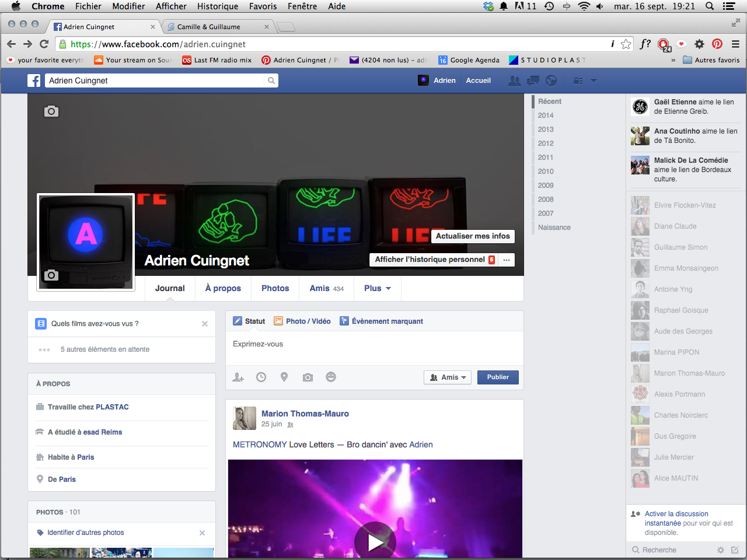Click Afficher l'historique personnel button
Screen dimensions: 747x560
434,260
